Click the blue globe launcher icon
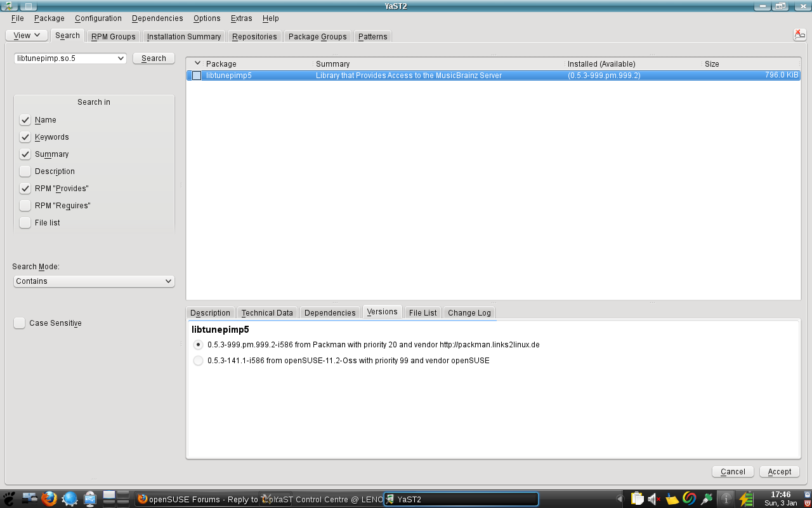Image resolution: width=812 pixels, height=508 pixels. pyautogui.click(x=70, y=499)
